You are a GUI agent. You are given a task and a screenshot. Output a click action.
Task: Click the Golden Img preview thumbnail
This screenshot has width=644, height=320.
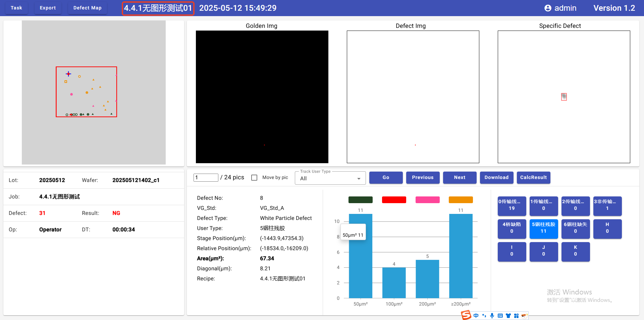(x=262, y=97)
